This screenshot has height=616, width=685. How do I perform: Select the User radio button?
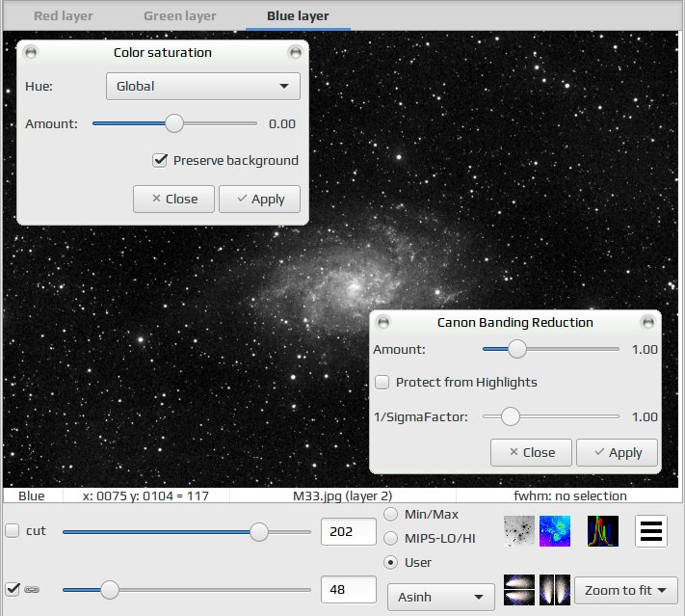[390, 562]
